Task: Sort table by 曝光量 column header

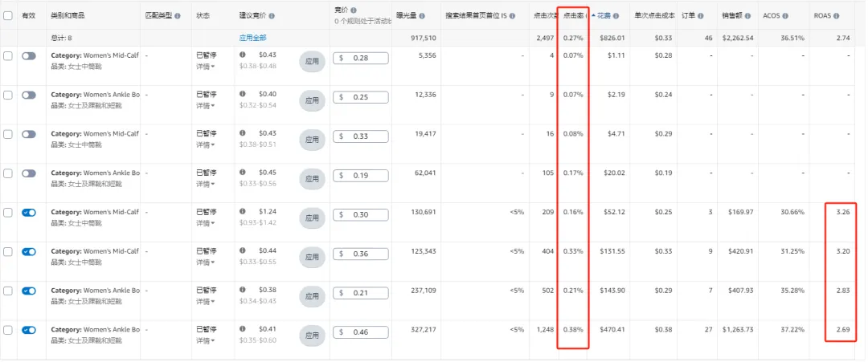Action: pos(407,16)
